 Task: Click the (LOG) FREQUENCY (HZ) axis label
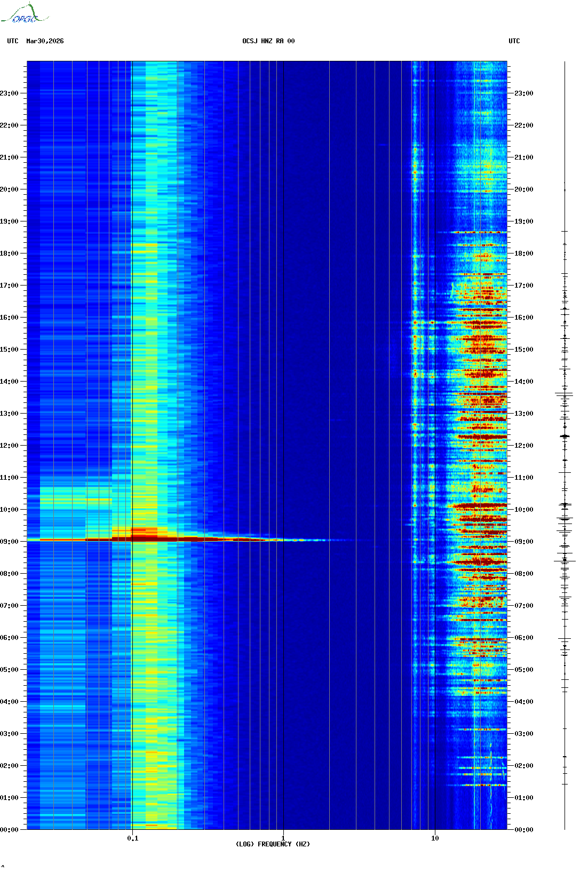click(x=273, y=844)
